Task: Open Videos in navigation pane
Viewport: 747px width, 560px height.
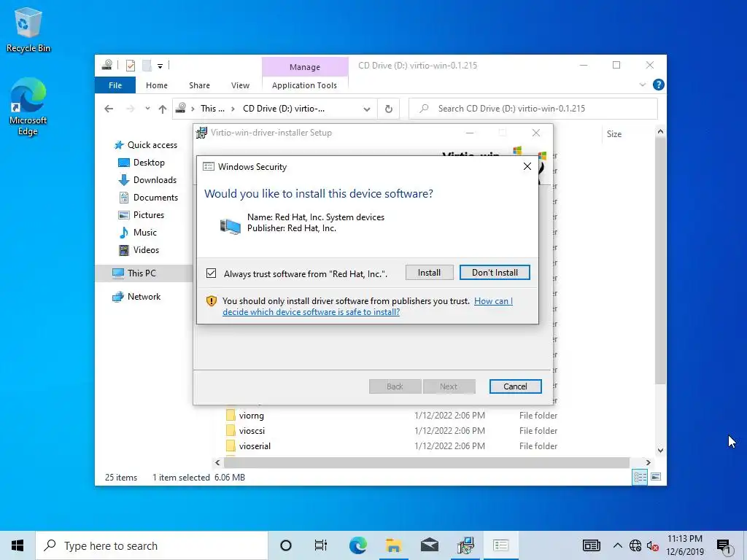Action: [146, 250]
